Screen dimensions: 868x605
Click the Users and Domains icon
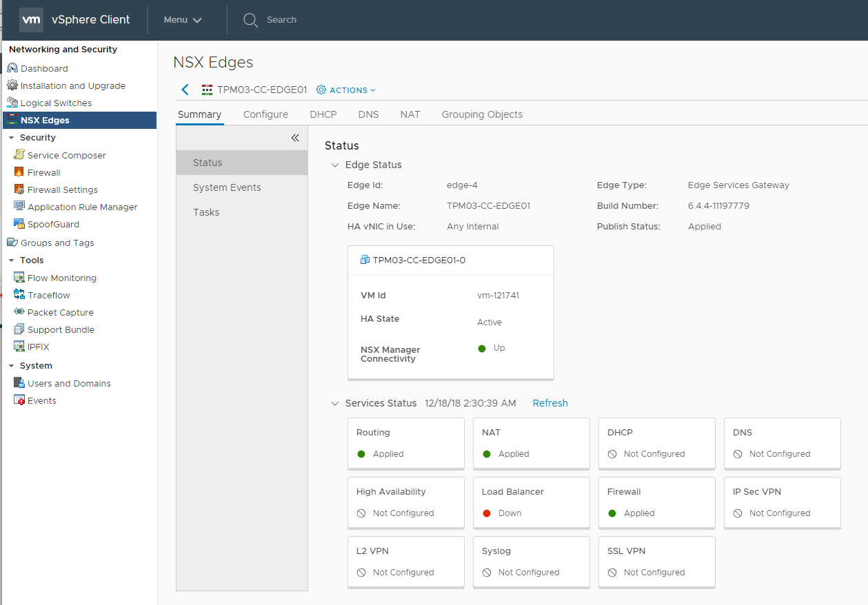pyautogui.click(x=19, y=383)
